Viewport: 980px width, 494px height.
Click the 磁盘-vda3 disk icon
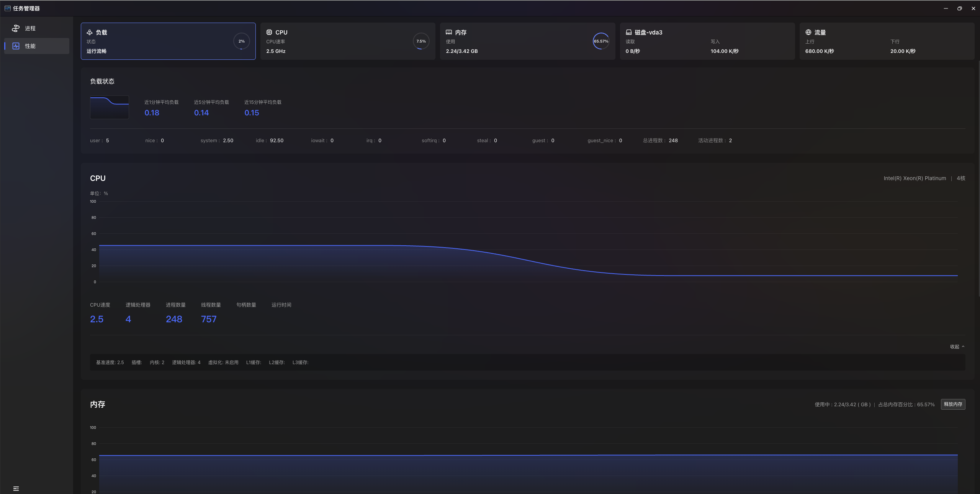629,33
